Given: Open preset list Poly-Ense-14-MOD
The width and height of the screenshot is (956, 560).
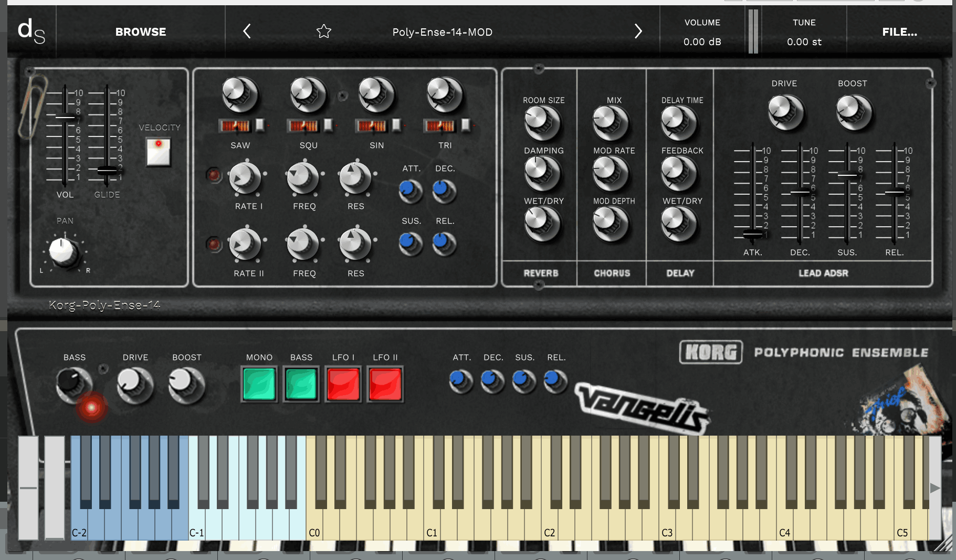Looking at the screenshot, I should tap(443, 32).
